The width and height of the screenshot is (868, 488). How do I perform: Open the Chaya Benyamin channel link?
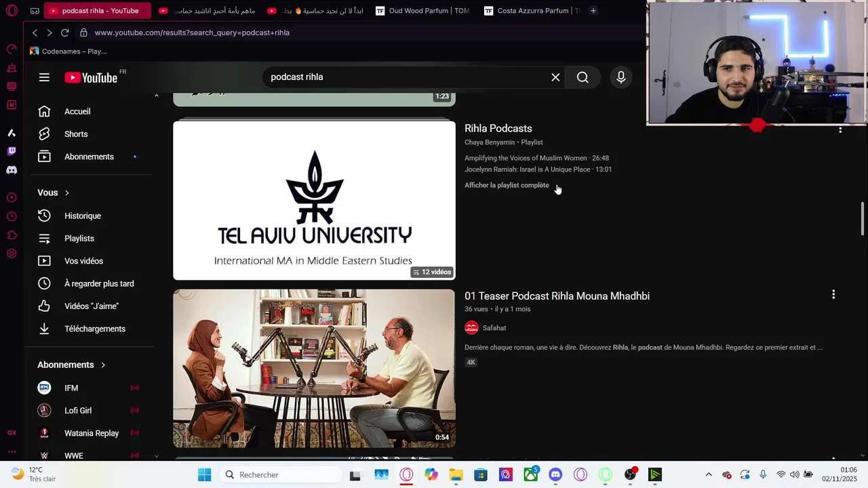click(490, 142)
